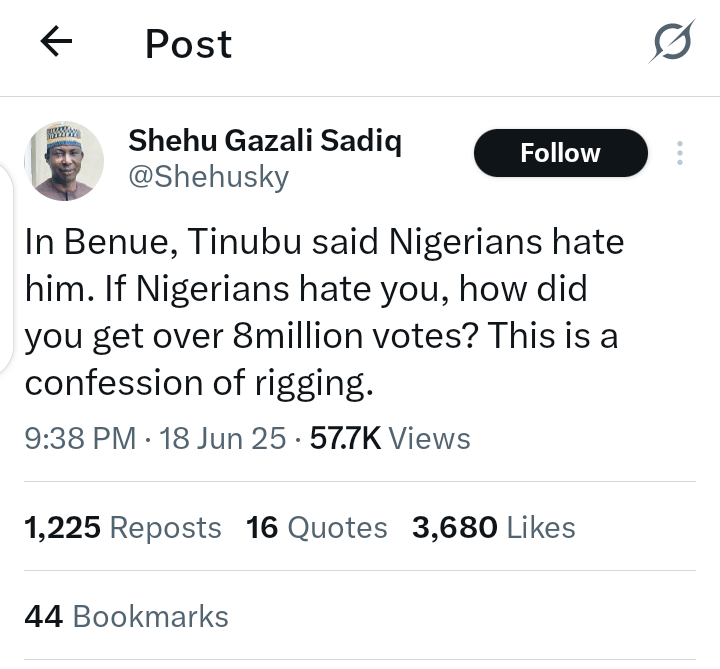Viewport: 720px width, 669px height.
Task: Open the Shehu Gazali Sadiq display name
Action: (x=265, y=142)
